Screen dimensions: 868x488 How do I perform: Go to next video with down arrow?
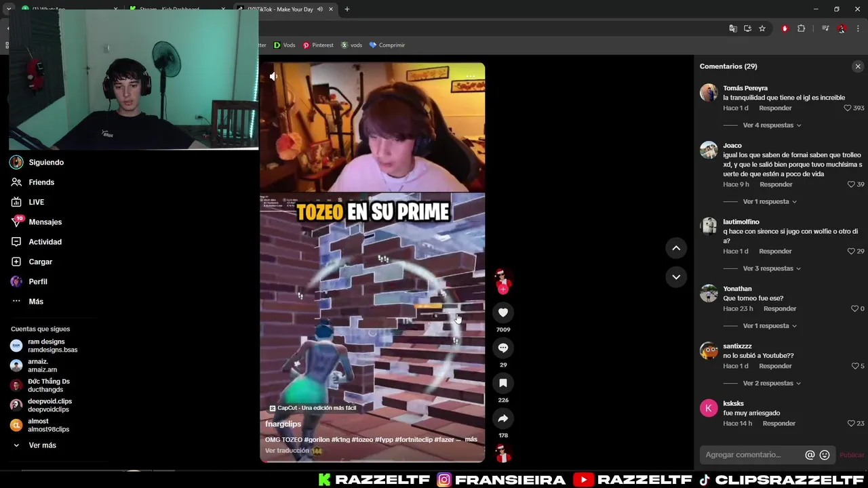(x=676, y=277)
